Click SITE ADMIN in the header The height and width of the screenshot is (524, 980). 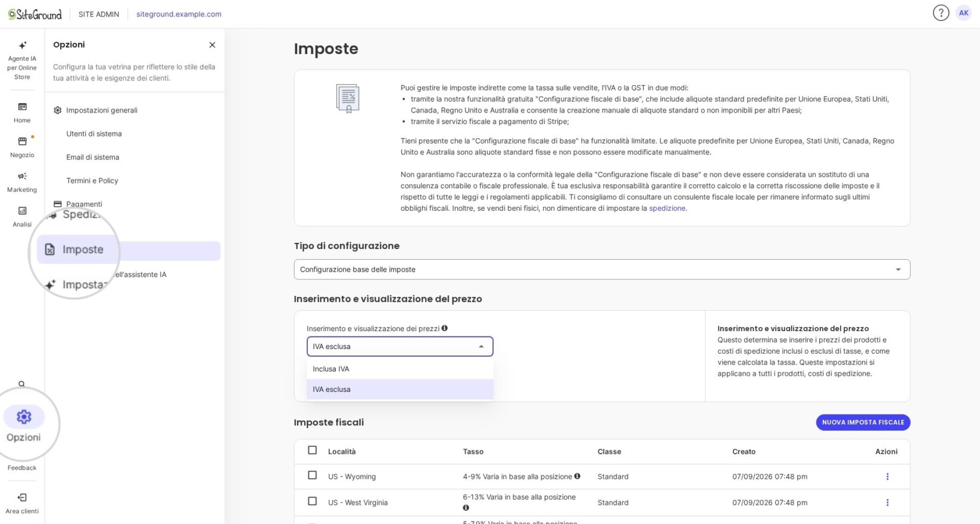click(99, 14)
